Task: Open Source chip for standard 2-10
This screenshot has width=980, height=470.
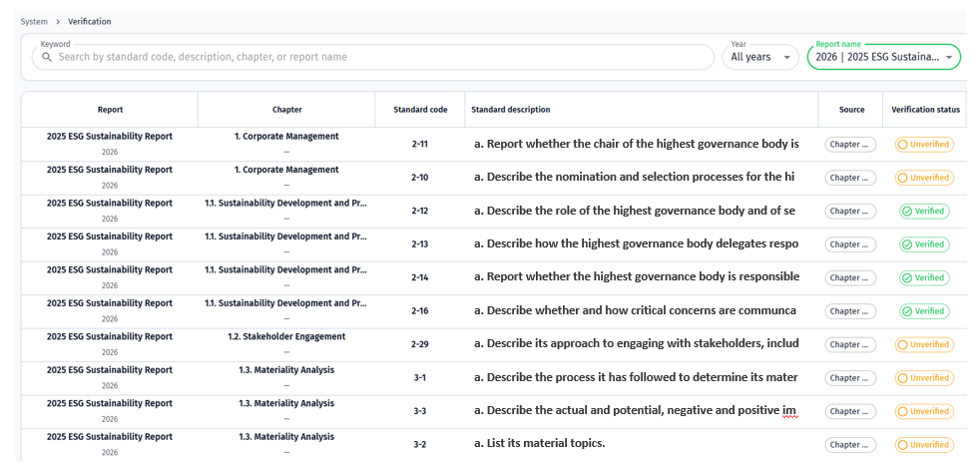Action: point(850,178)
